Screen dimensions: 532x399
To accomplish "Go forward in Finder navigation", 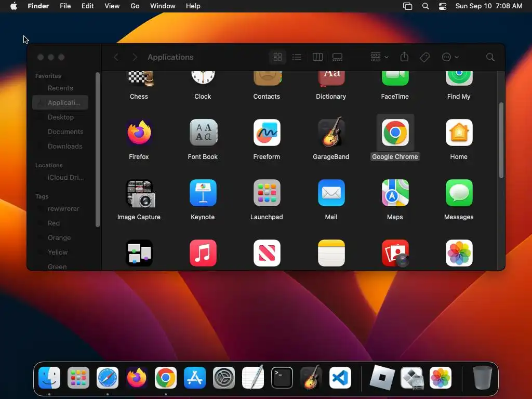I will tap(135, 57).
